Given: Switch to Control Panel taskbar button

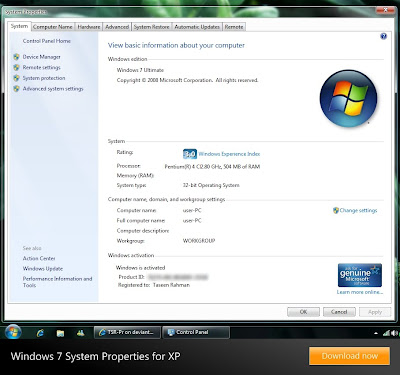Looking at the screenshot, I should coord(196,332).
